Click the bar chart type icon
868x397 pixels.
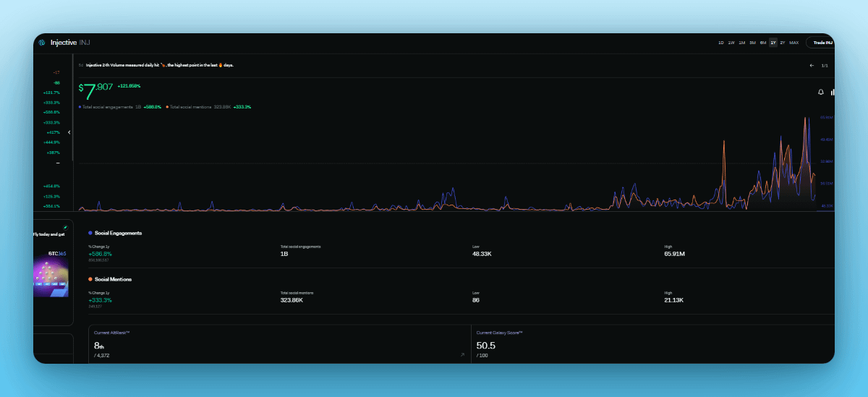[x=833, y=92]
